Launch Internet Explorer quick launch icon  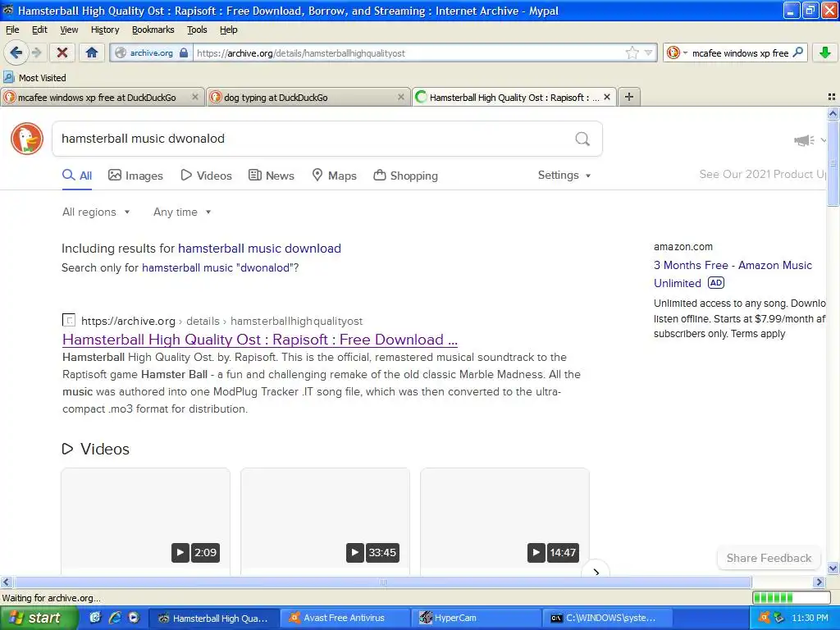click(x=115, y=618)
